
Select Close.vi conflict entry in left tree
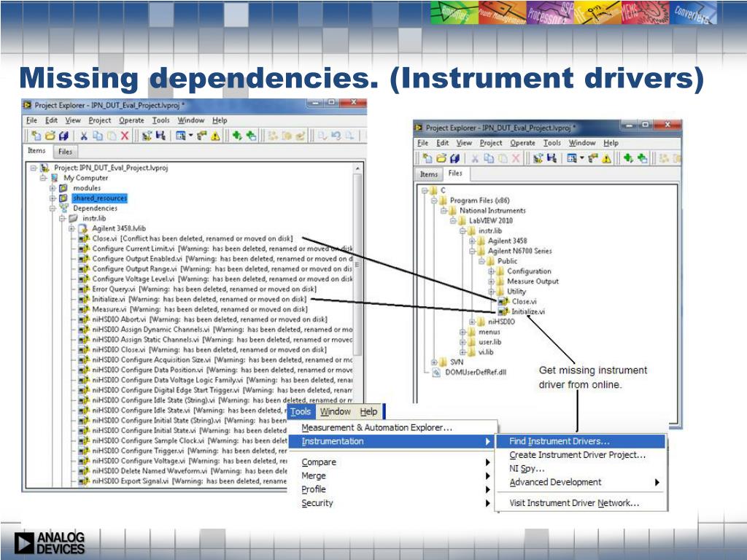point(193,238)
